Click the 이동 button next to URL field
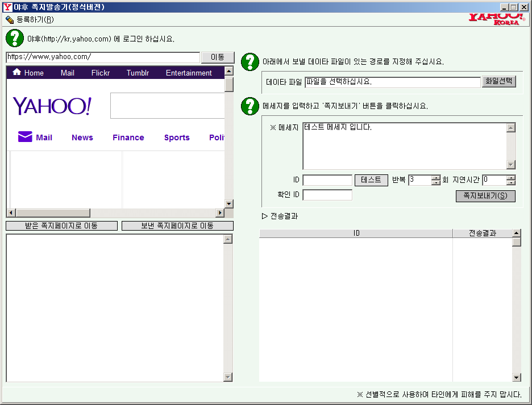 [218, 57]
